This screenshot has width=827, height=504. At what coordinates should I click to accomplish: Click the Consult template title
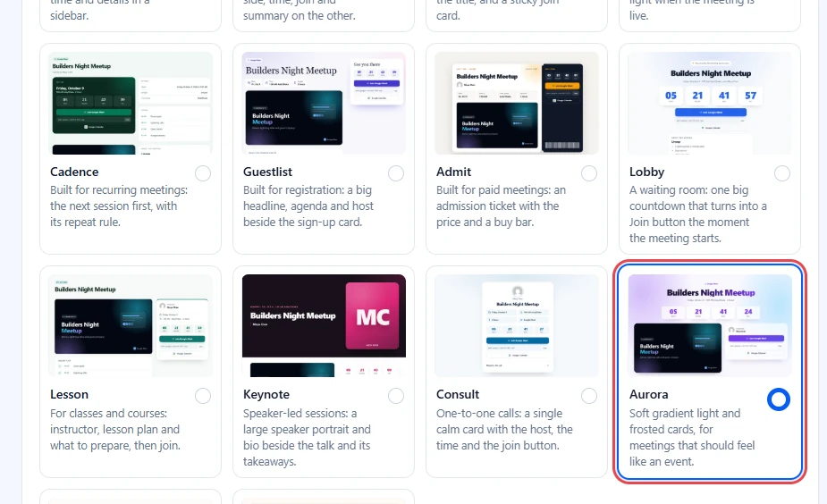point(458,394)
